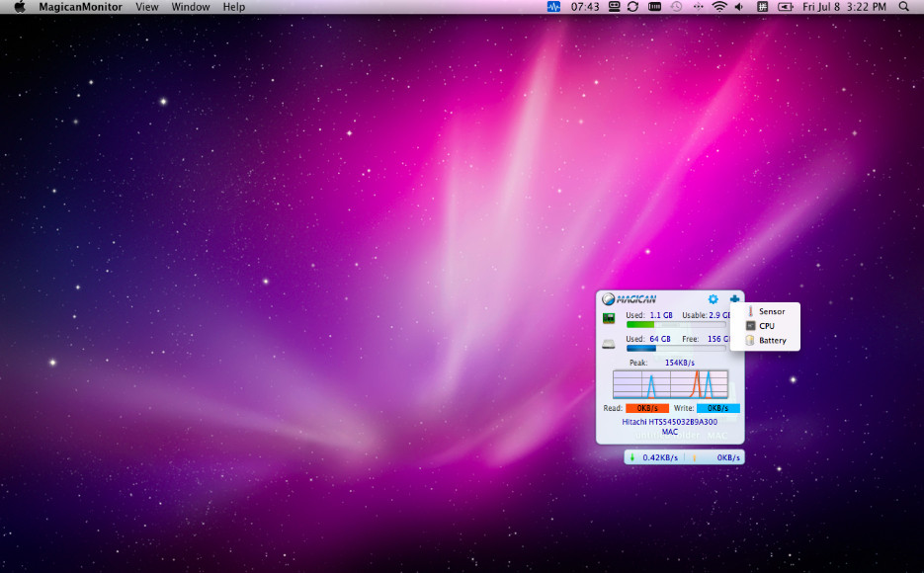The height and width of the screenshot is (573, 924).
Task: Click the blue plus add-module icon
Action: coord(734,299)
